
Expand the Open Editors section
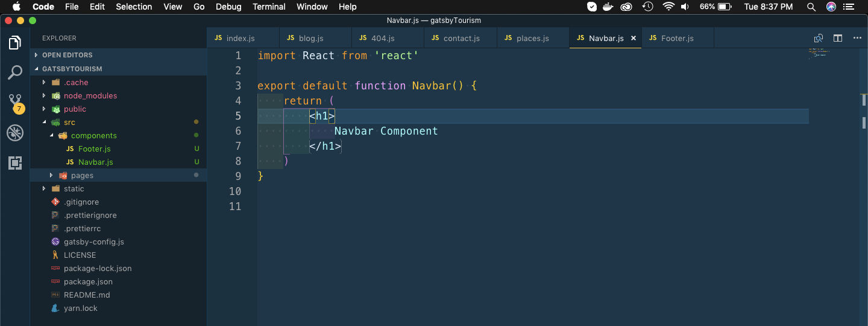[x=118, y=55]
